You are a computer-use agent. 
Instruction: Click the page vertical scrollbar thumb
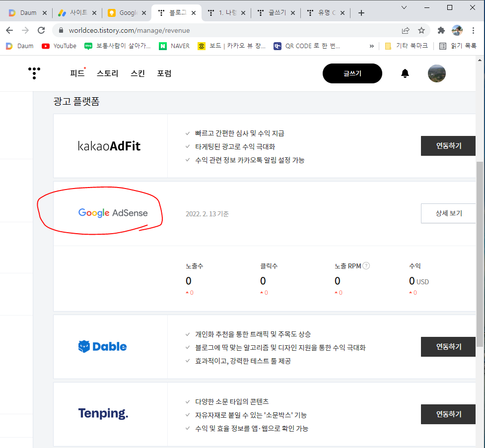point(480,254)
